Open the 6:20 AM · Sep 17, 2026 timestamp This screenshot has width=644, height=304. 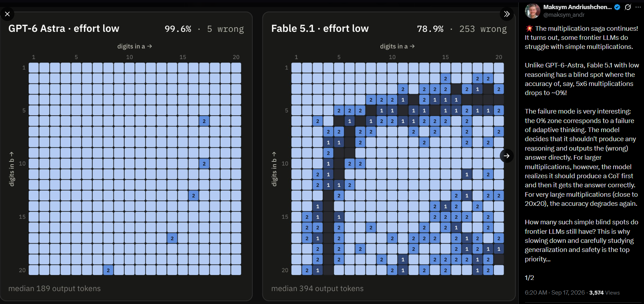coord(555,292)
